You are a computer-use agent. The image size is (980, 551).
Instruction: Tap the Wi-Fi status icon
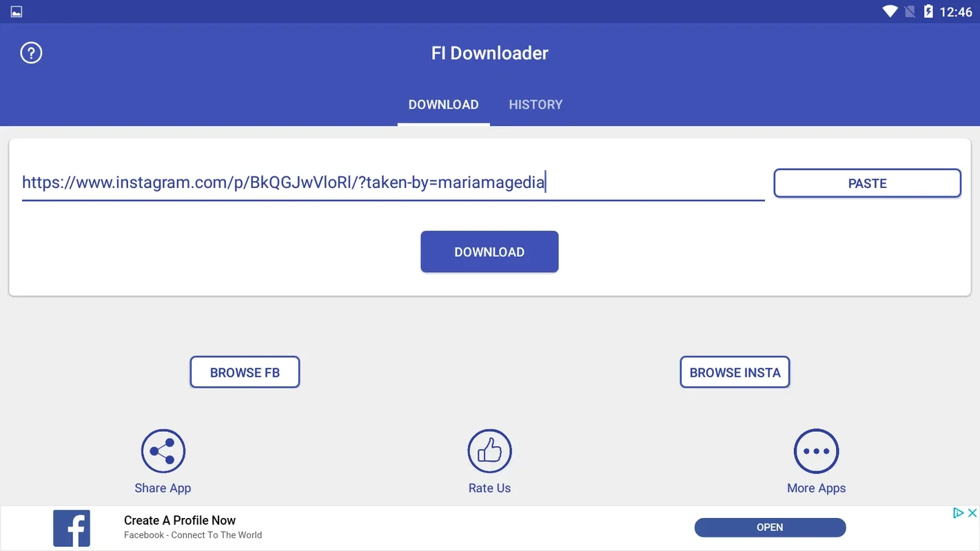[x=890, y=12]
